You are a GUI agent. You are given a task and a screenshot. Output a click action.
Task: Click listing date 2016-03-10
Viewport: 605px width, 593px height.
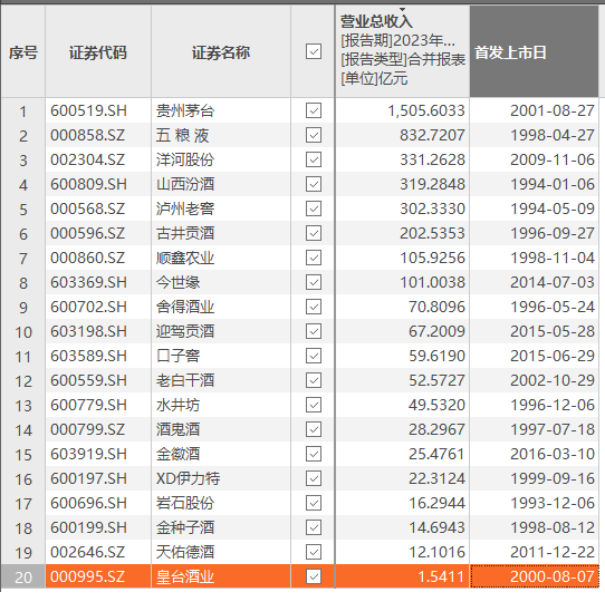point(552,454)
